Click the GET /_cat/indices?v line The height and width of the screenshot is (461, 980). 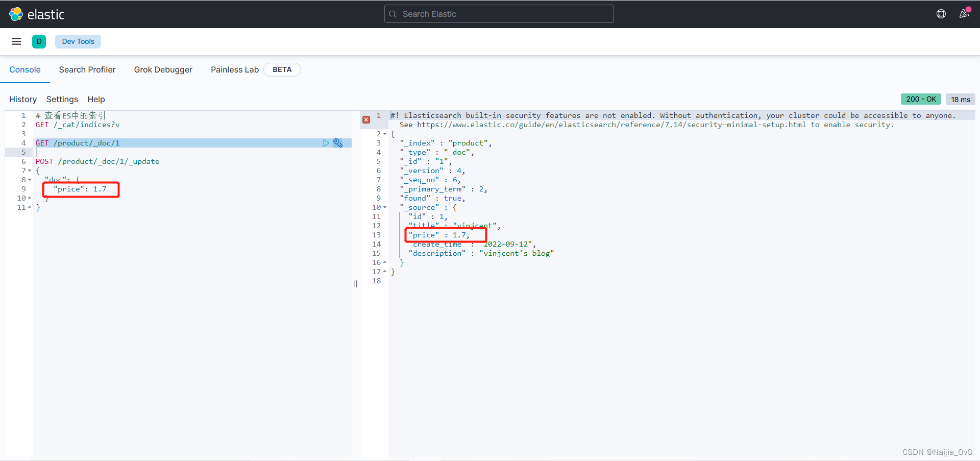pyautogui.click(x=78, y=125)
